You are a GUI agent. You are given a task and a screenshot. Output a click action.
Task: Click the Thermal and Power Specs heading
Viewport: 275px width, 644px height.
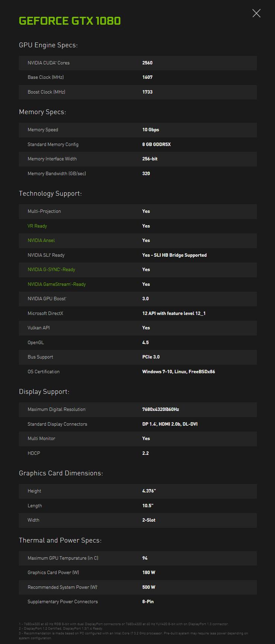pyautogui.click(x=60, y=540)
